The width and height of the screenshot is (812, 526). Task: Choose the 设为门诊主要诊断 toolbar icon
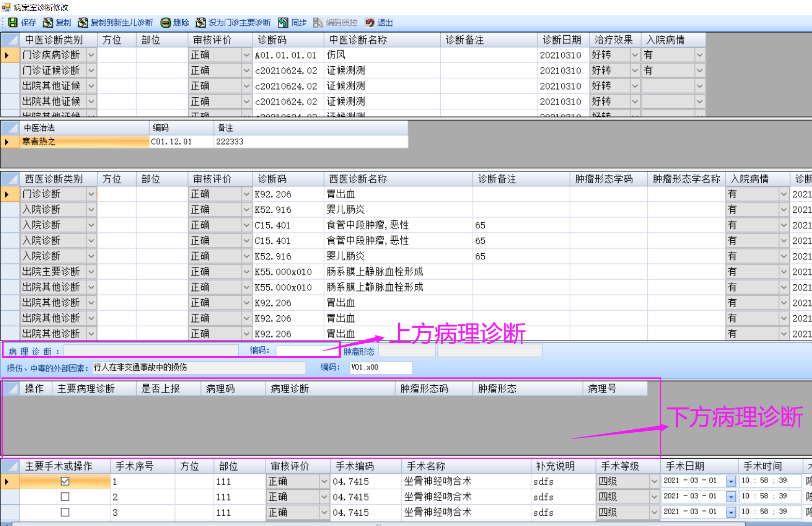coord(200,23)
